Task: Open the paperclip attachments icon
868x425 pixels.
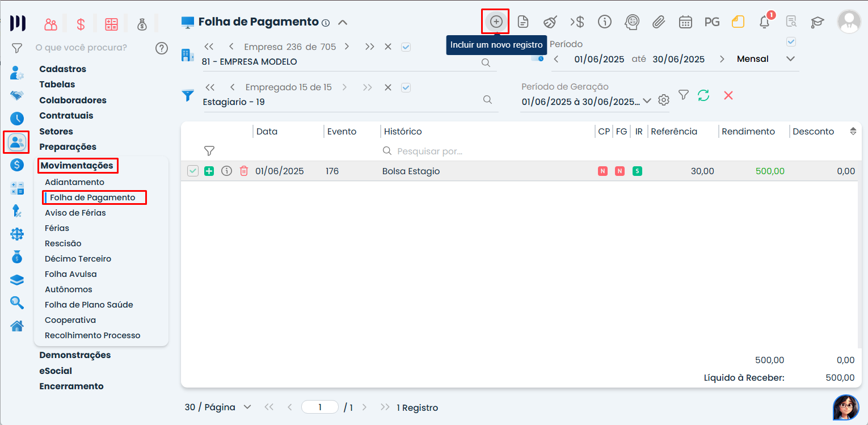Action: pyautogui.click(x=658, y=22)
